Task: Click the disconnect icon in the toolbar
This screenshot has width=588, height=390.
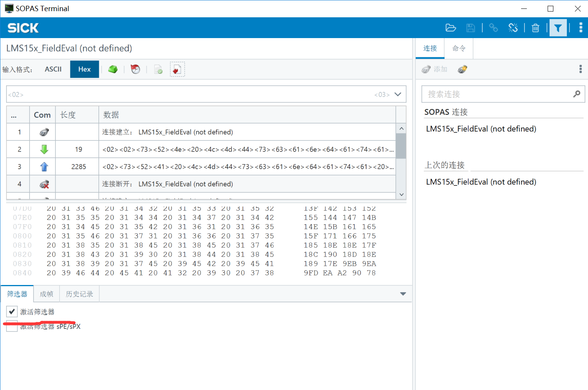Action: [x=513, y=27]
